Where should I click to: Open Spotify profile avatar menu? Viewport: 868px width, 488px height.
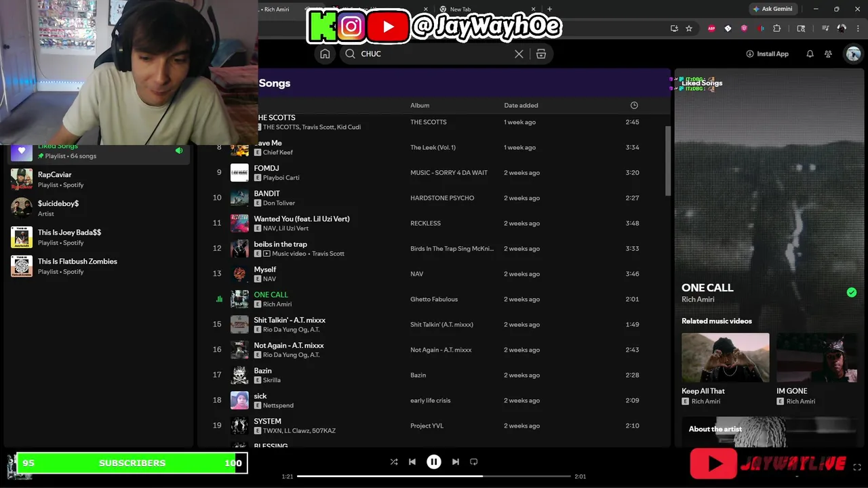[x=853, y=54]
